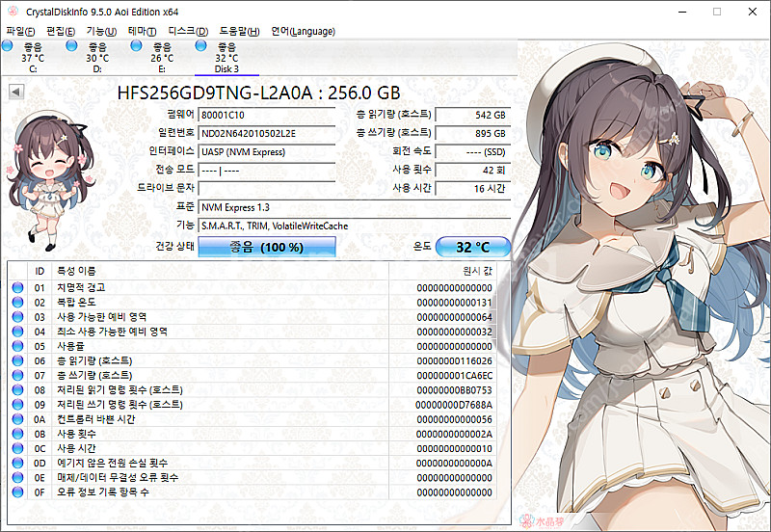Image resolution: width=771 pixels, height=532 pixels.
Task: Click the status orb for attribute 09
Action: pyautogui.click(x=17, y=405)
